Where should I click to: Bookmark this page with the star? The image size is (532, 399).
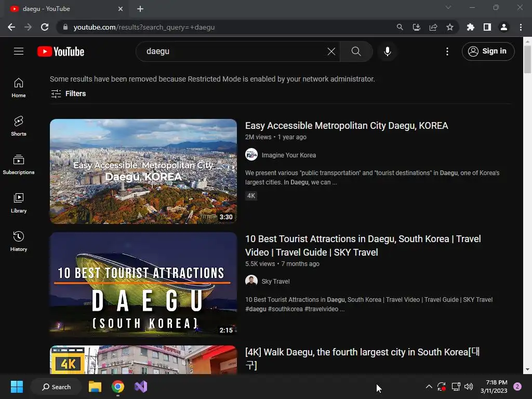click(x=449, y=27)
